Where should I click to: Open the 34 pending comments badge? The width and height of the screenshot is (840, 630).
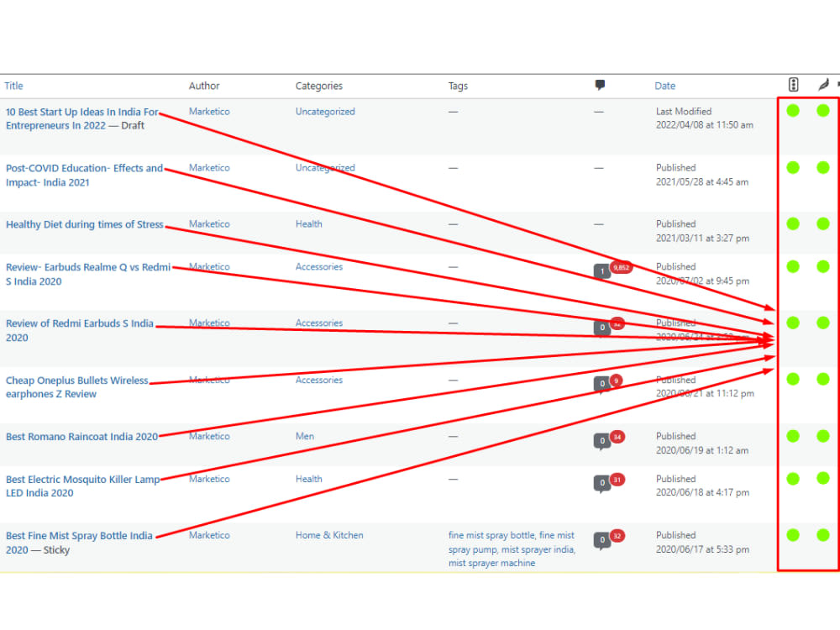(x=617, y=437)
